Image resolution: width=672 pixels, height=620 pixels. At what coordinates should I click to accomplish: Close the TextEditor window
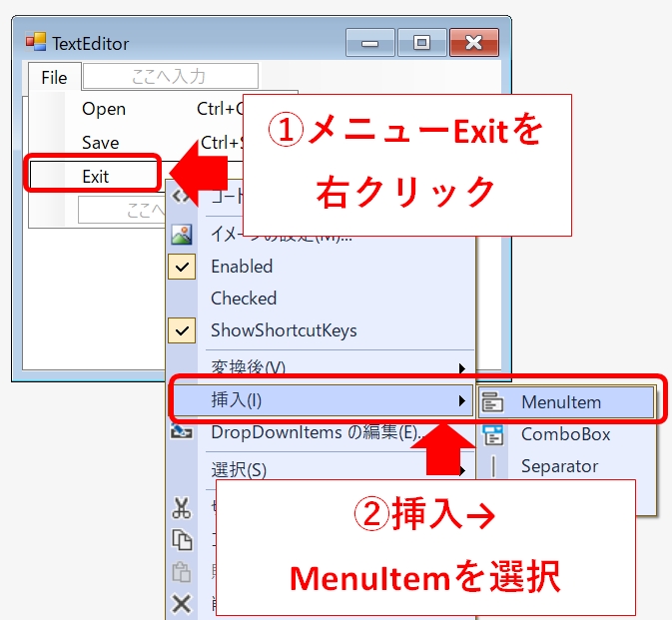[474, 42]
